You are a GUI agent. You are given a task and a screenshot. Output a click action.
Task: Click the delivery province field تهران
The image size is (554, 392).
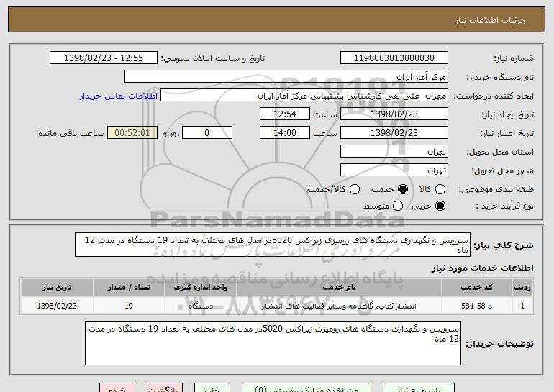click(x=394, y=152)
